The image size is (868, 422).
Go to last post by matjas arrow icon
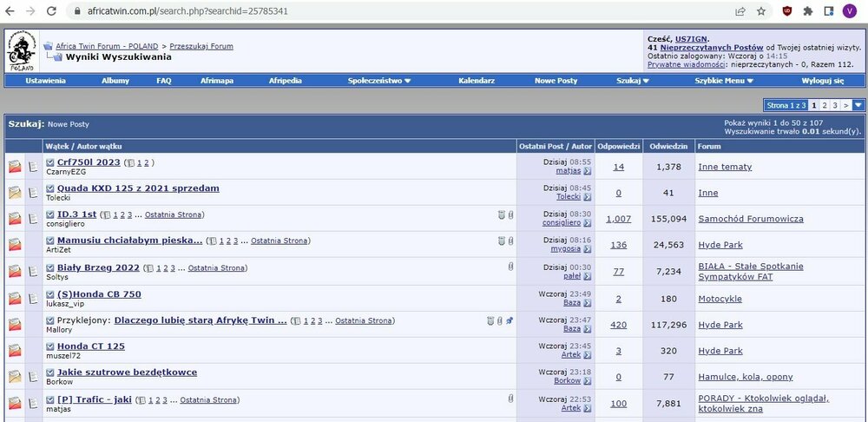pos(587,171)
